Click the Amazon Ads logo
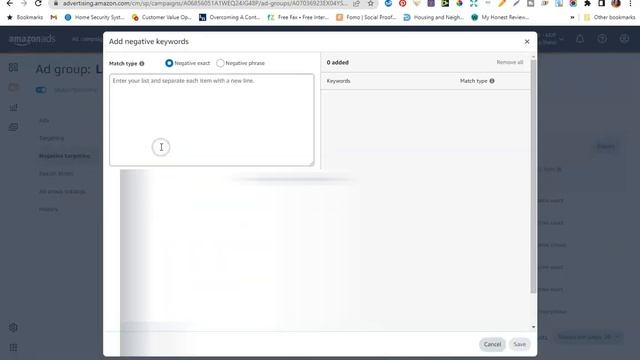640x360 pixels. 32,39
